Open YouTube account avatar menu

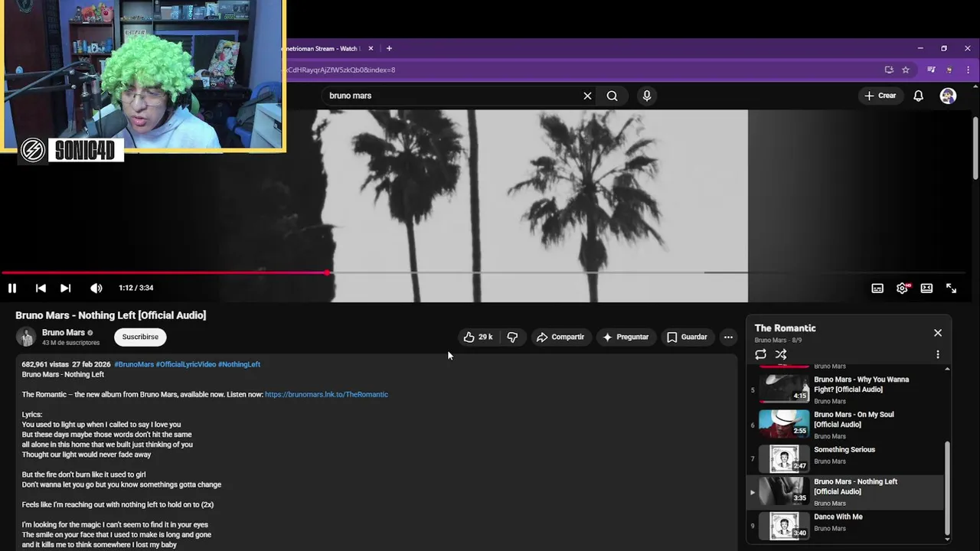pyautogui.click(x=948, y=96)
